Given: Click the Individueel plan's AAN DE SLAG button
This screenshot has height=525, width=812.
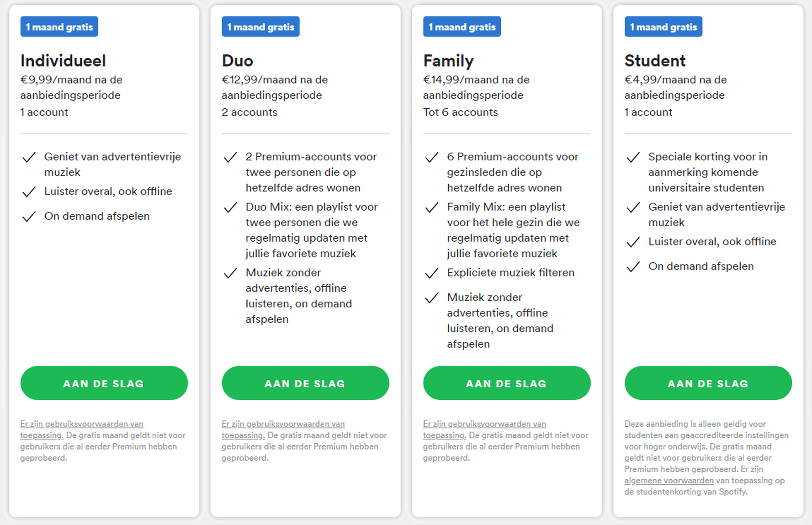Looking at the screenshot, I should (104, 383).
